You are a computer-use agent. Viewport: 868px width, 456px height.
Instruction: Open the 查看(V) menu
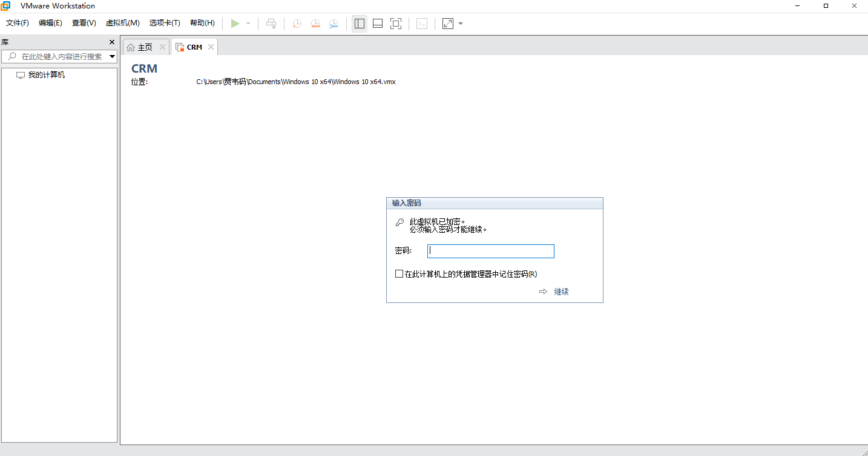click(84, 23)
